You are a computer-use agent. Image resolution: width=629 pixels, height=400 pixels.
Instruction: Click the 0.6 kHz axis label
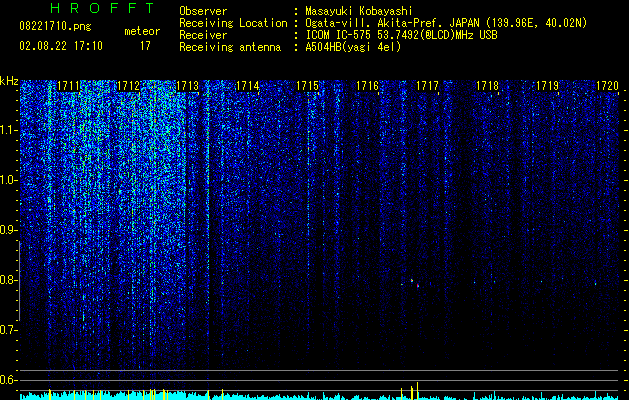[7, 380]
